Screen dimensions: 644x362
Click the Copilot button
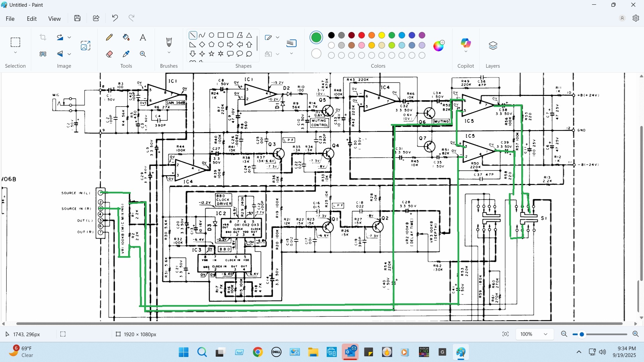pos(466,43)
